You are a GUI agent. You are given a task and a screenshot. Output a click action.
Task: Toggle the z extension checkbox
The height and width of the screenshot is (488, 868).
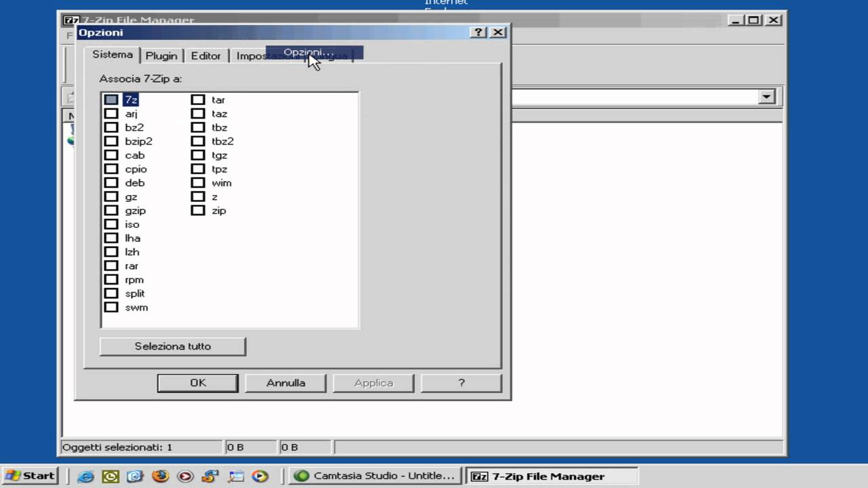(x=198, y=197)
